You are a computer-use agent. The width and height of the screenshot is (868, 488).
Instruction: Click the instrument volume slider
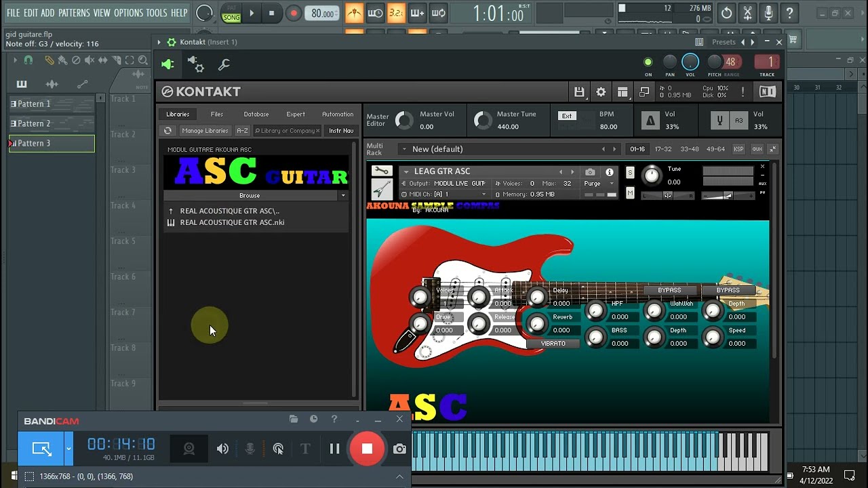[728, 196]
